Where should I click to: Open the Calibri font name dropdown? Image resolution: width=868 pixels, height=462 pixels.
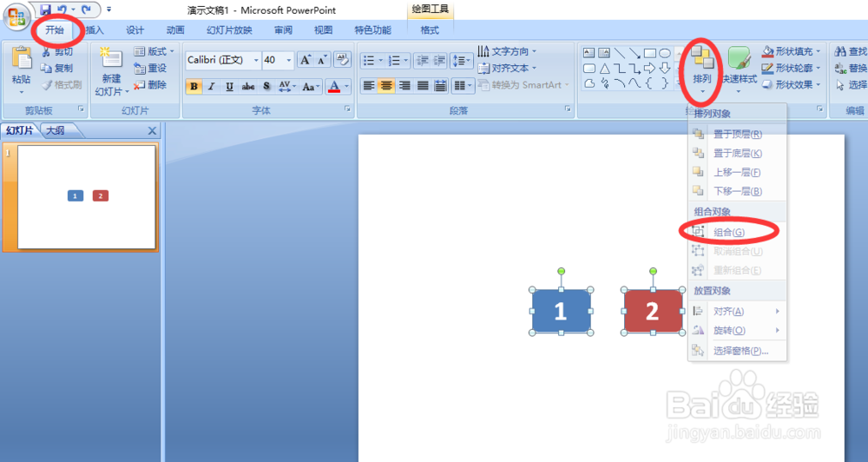pos(256,60)
